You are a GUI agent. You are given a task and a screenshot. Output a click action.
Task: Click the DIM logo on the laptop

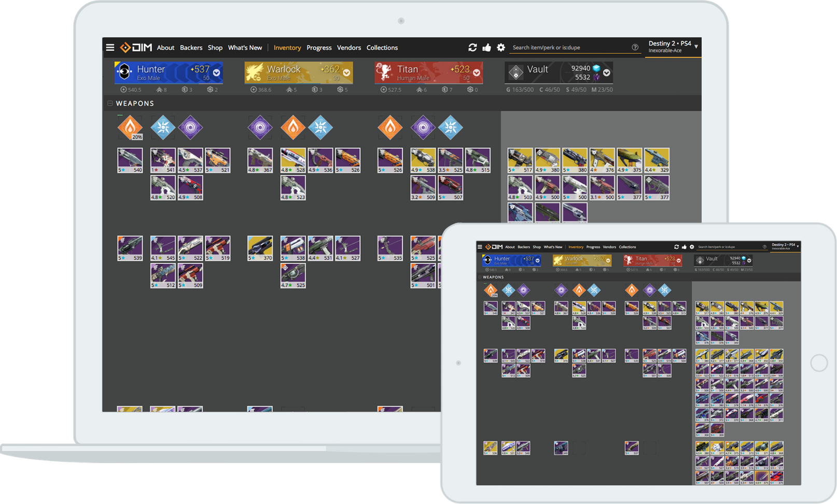click(136, 48)
